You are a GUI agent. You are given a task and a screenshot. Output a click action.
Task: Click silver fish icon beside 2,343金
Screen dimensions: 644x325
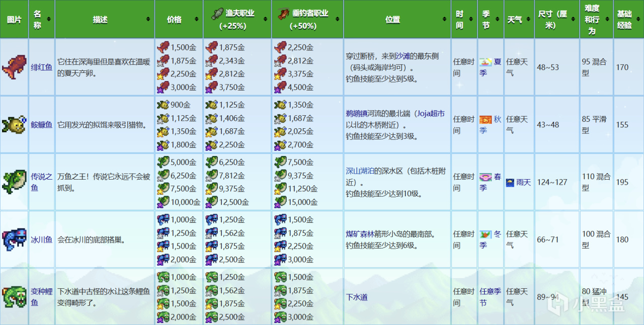click(211, 60)
